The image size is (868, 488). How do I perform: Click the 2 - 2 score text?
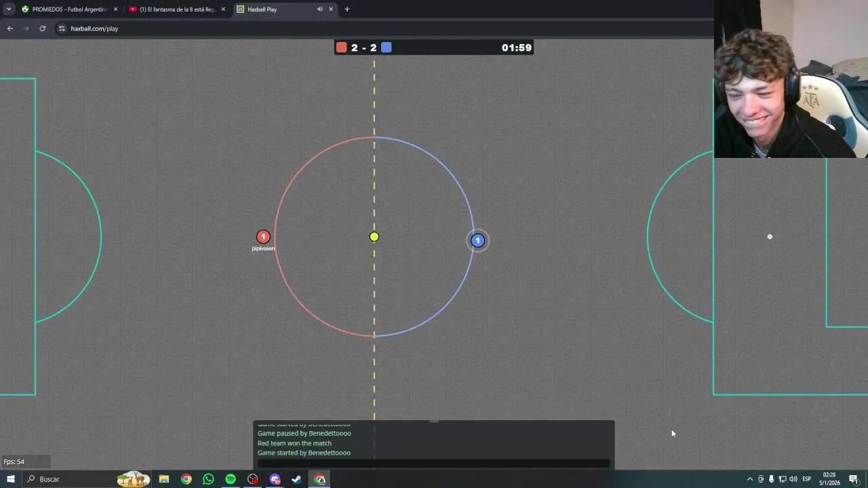(364, 47)
